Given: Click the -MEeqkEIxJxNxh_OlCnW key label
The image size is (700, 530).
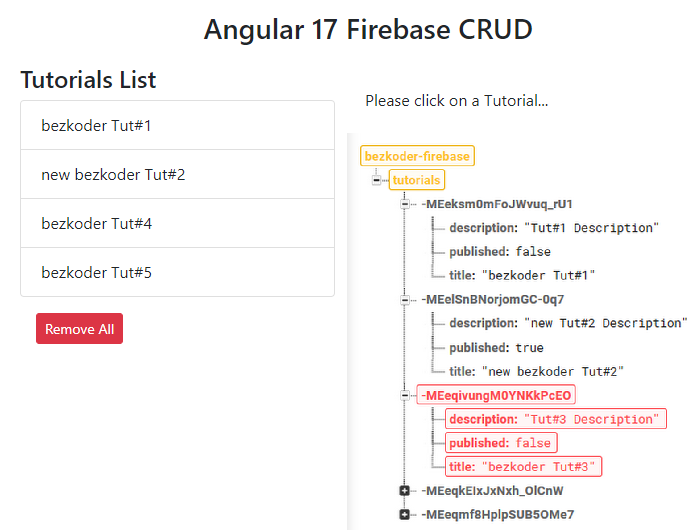Looking at the screenshot, I should [492, 491].
